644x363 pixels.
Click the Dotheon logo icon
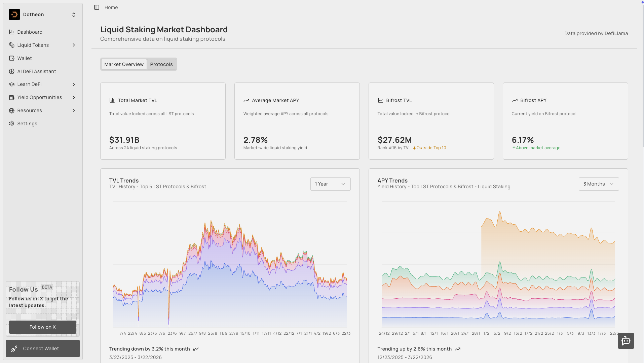pos(14,14)
